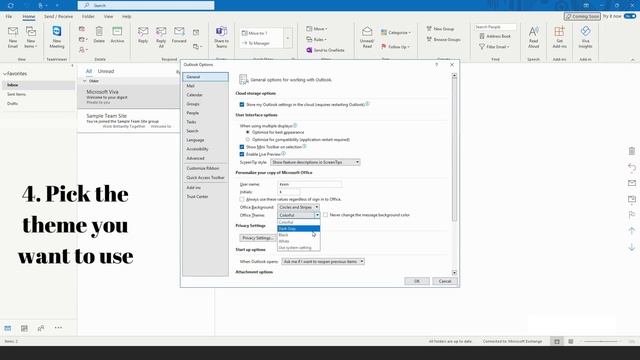
Task: Open the Categorize dropdown
Action: (396, 33)
